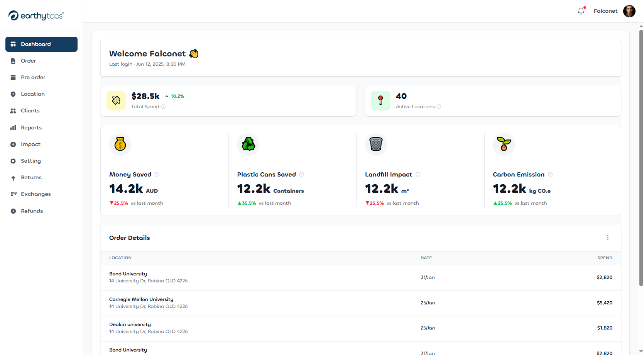Open the Falconet profile avatar
Screen dimensions: 644x355
(629, 11)
